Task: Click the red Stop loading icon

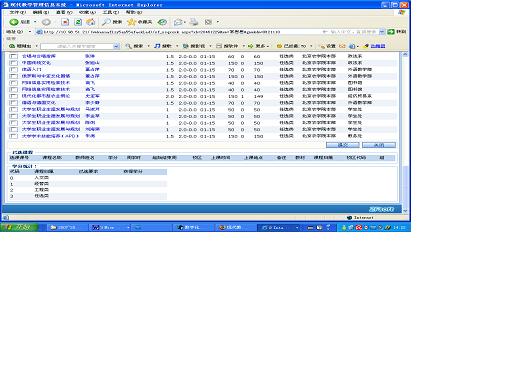Action: [x=65, y=22]
